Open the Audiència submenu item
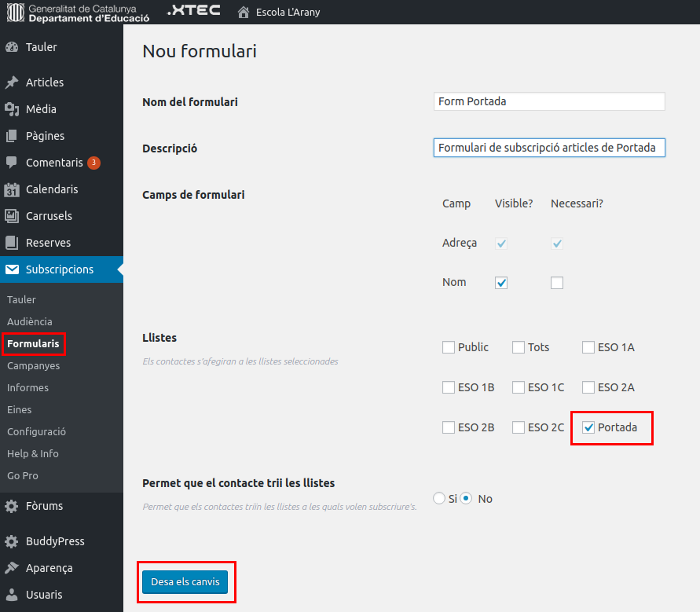This screenshot has height=612, width=700. (30, 321)
